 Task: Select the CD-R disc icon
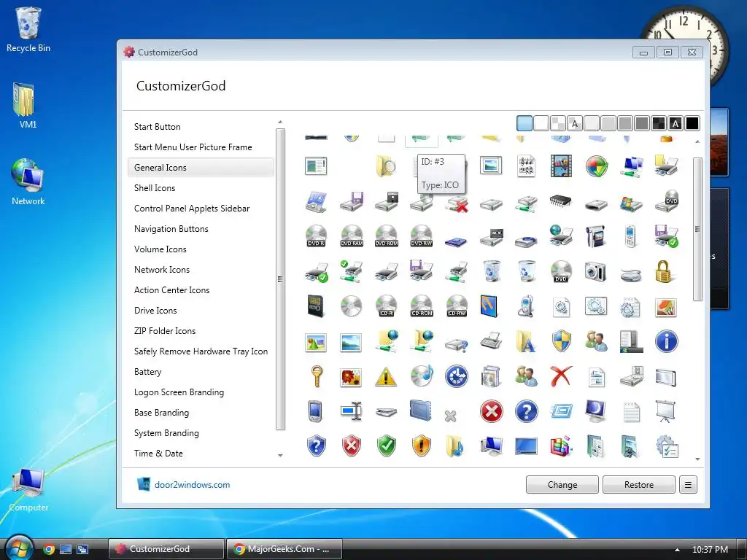click(x=387, y=306)
